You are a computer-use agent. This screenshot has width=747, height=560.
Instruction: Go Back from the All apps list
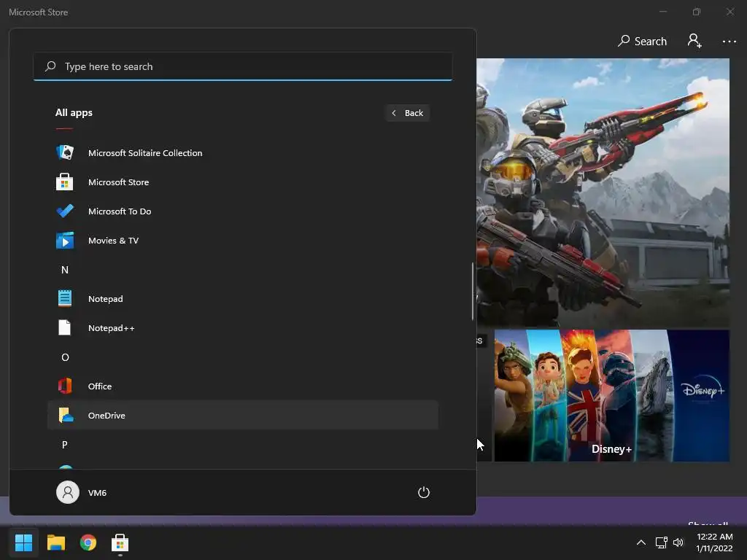click(x=408, y=113)
